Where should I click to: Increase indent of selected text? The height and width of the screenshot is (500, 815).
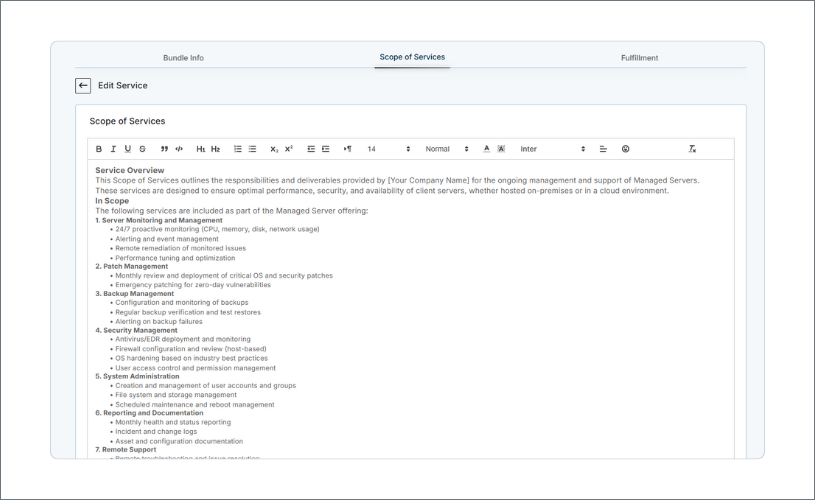325,149
